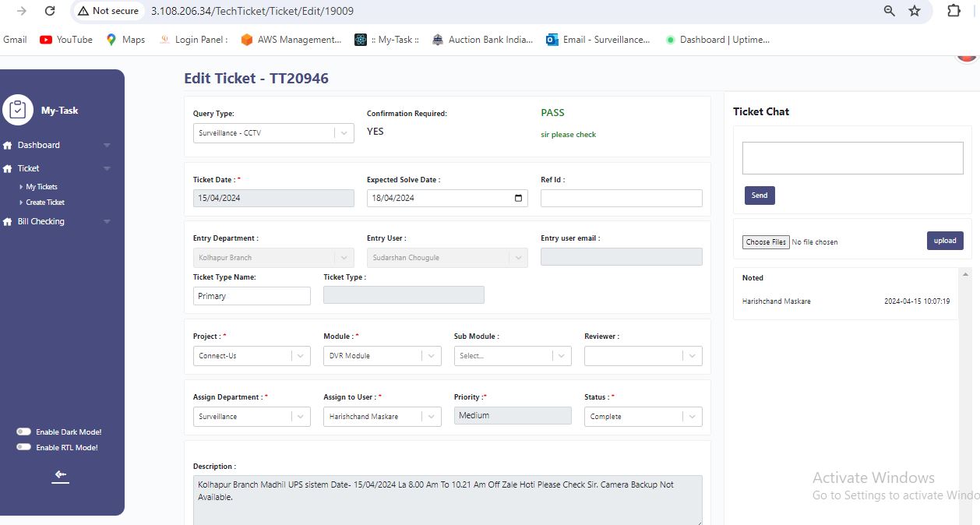Send the ticket chat message
This screenshot has width=980, height=525.
pyautogui.click(x=760, y=196)
